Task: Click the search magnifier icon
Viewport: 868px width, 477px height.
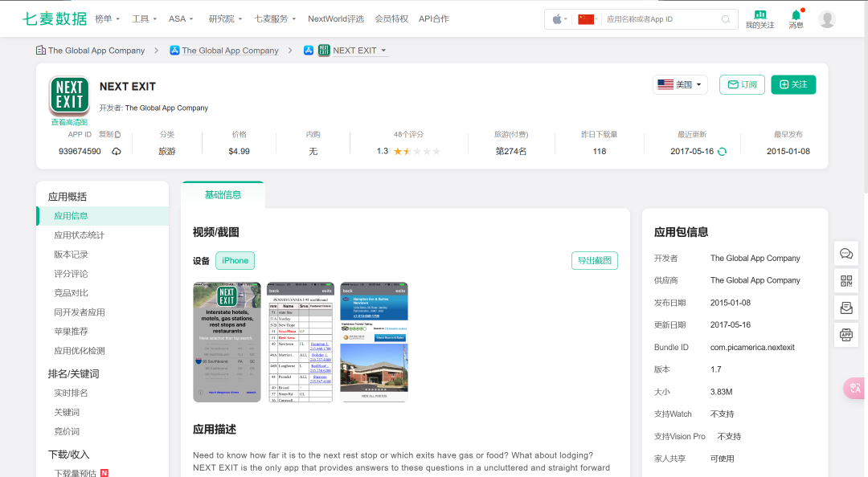Action: pyautogui.click(x=725, y=19)
